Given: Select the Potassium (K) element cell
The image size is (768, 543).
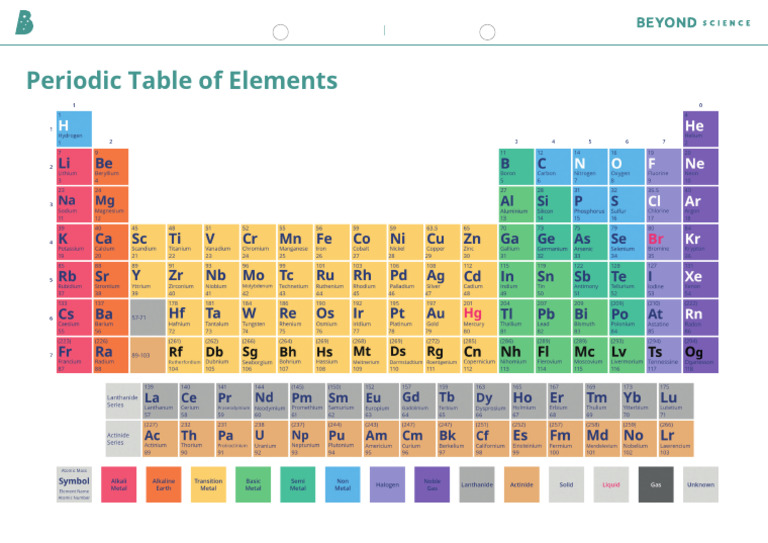Looking at the screenshot, I should click(x=74, y=242).
